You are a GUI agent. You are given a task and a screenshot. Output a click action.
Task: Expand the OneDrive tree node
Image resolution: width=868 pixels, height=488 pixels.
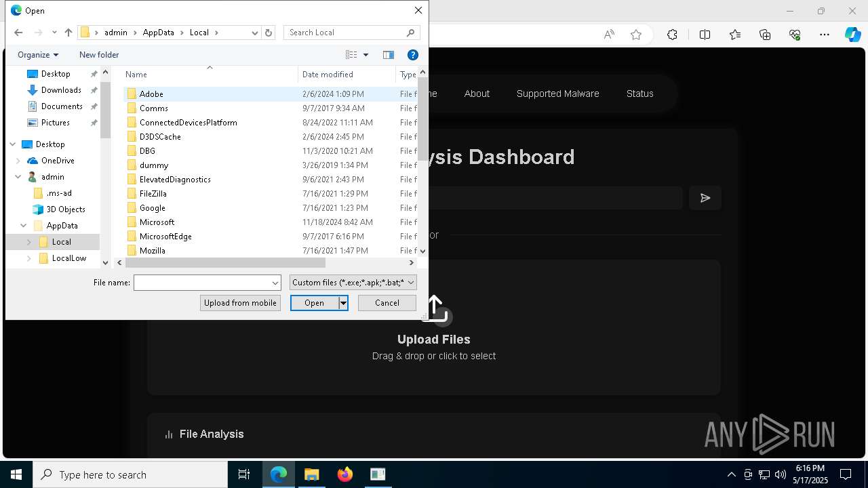[18, 161]
